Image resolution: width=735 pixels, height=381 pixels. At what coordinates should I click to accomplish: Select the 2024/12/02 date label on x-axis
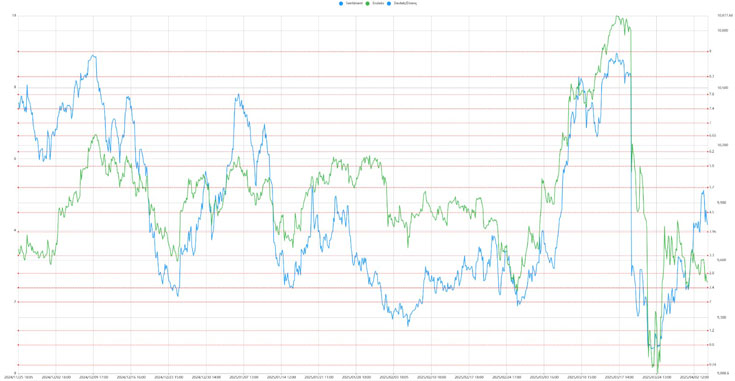56,377
